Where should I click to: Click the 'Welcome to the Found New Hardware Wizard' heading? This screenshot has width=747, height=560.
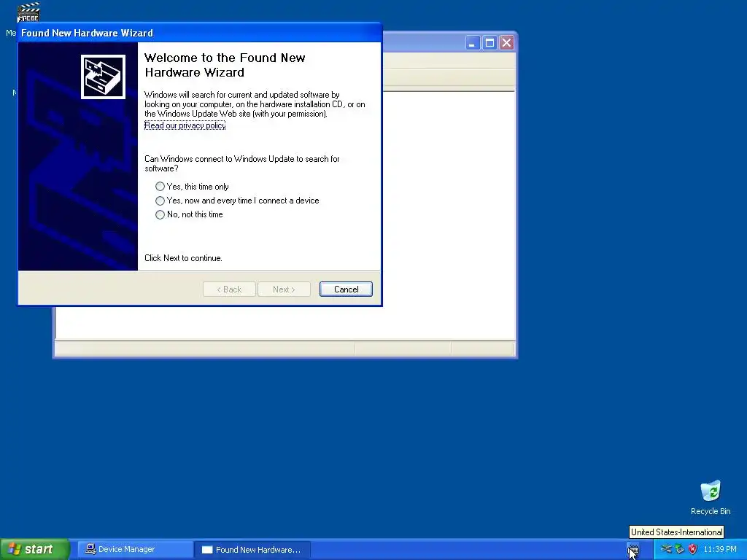coord(225,65)
